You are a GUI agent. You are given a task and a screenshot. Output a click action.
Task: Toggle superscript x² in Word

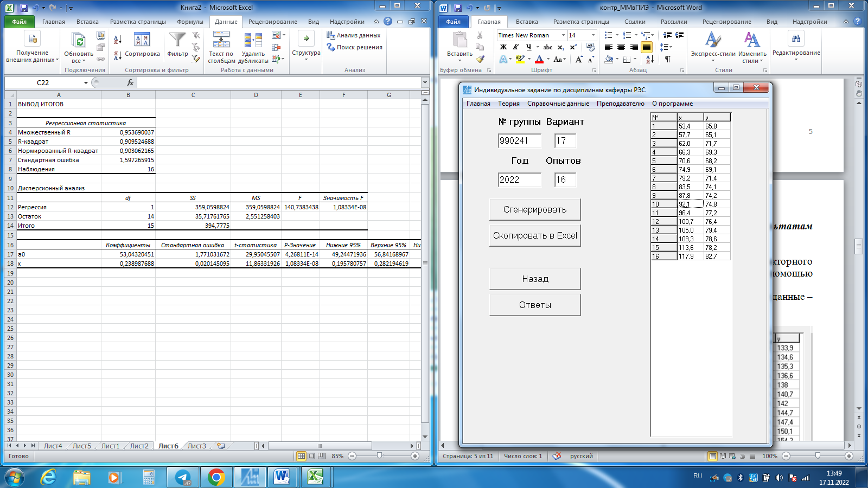pyautogui.click(x=573, y=47)
